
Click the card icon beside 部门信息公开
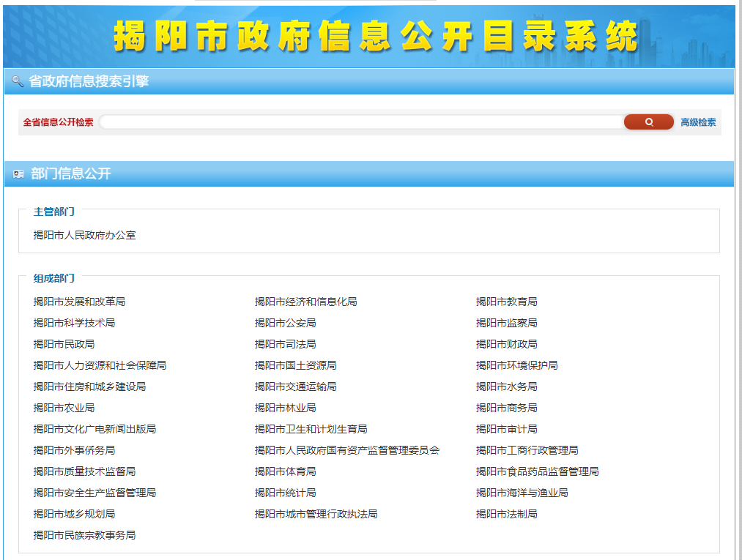click(18, 174)
